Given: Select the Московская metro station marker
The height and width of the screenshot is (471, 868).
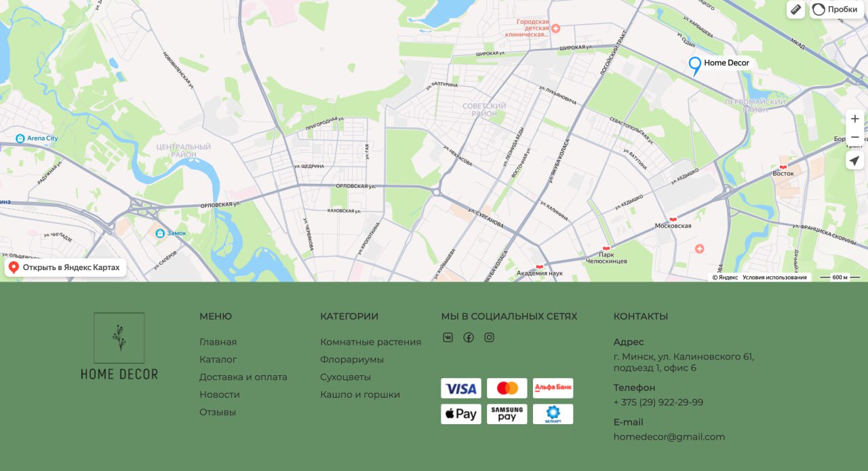Looking at the screenshot, I should (673, 219).
